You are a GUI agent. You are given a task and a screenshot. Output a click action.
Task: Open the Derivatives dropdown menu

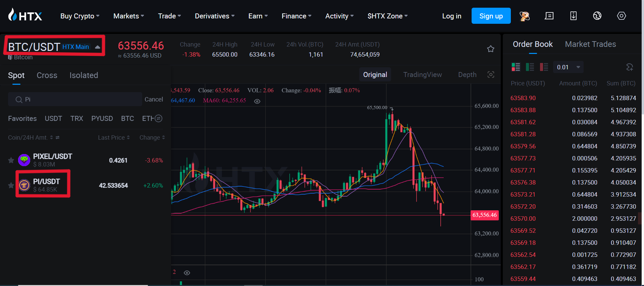[x=215, y=16]
